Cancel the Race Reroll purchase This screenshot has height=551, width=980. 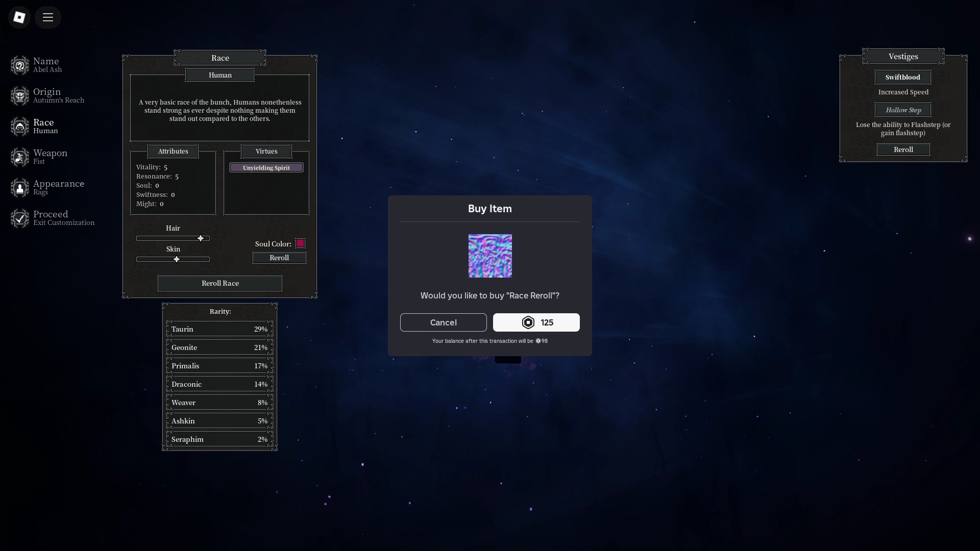tap(443, 322)
